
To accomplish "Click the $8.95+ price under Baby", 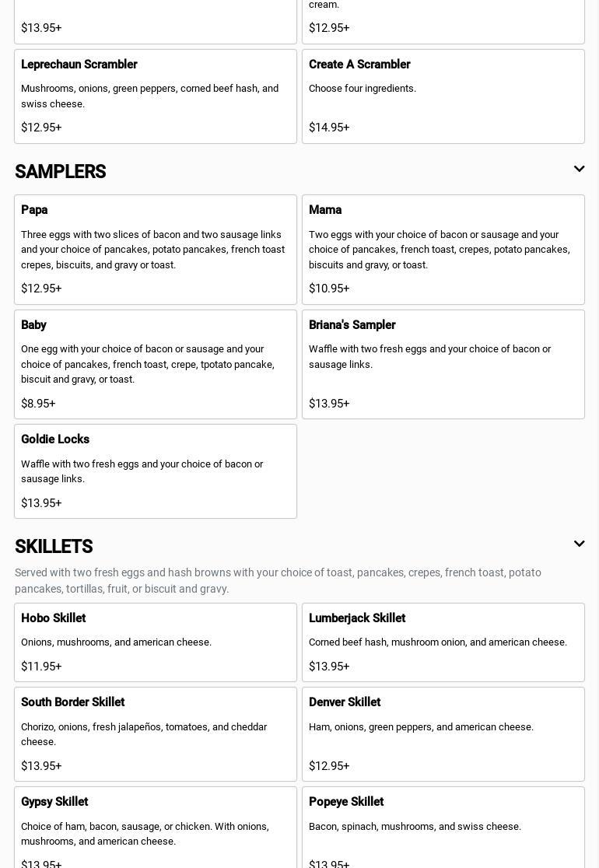I will coord(38,404).
